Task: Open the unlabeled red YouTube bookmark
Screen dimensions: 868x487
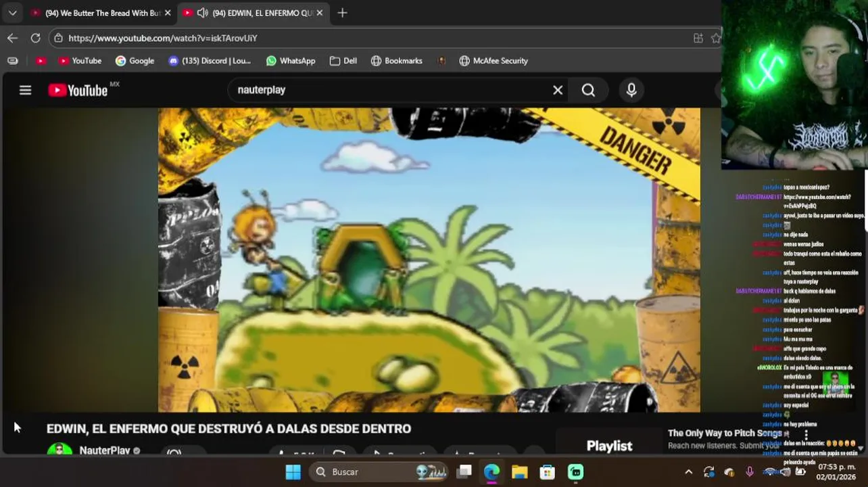Action: coord(41,61)
